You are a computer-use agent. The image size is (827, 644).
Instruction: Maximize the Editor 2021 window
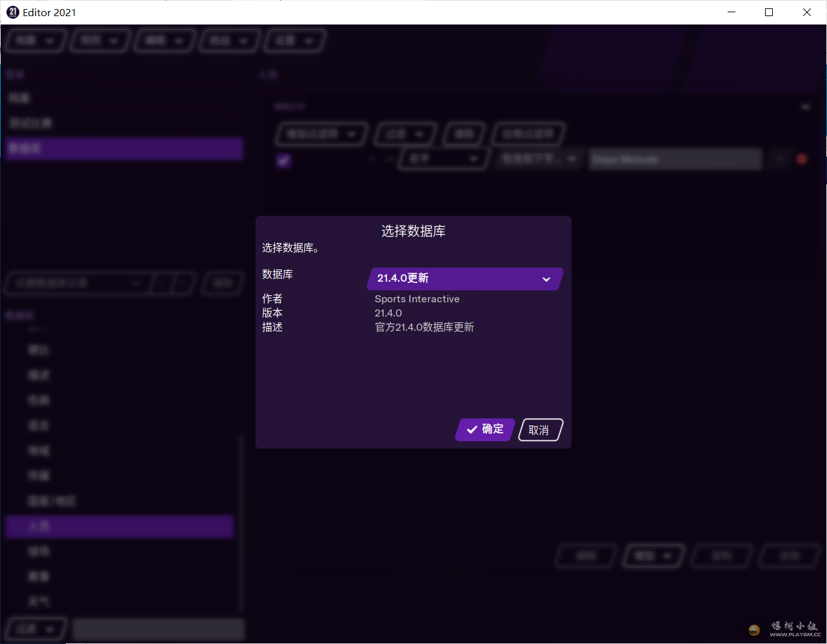[x=769, y=12]
